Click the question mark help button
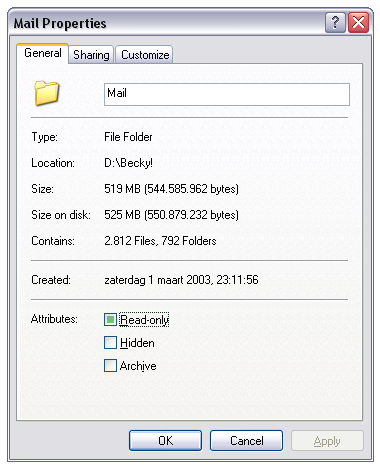 click(335, 23)
